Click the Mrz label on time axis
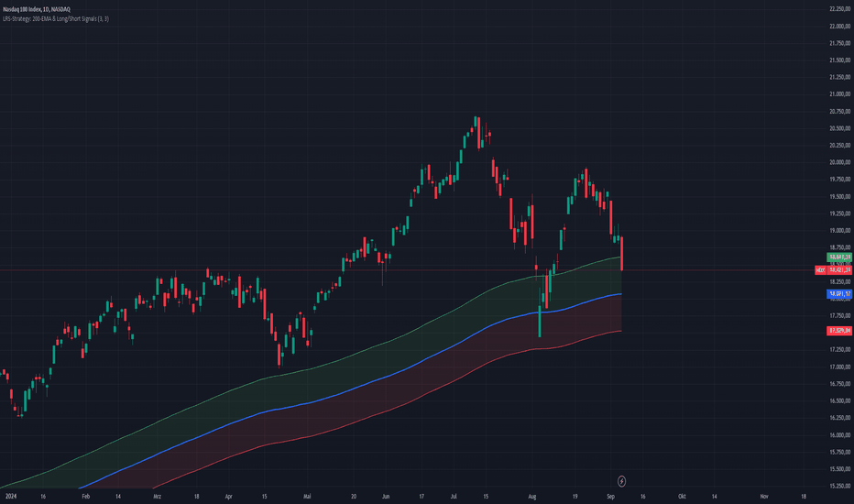Screen dimensions: 854x504 [x=157, y=497]
